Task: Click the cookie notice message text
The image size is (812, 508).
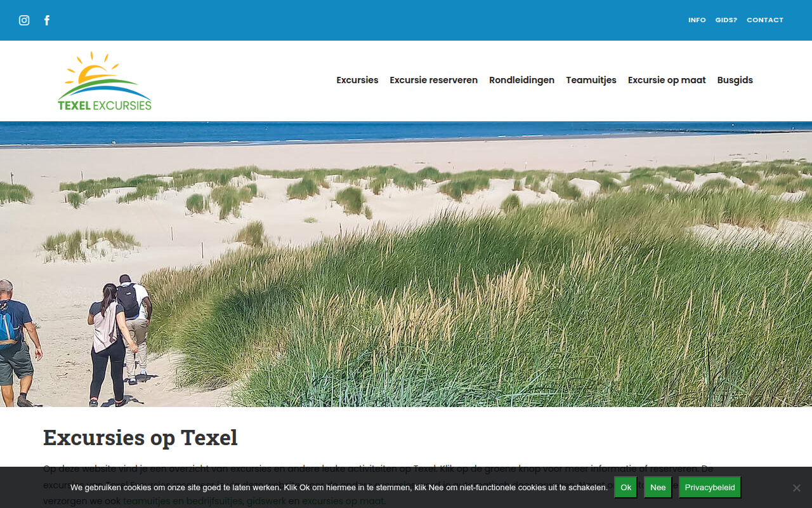Action: click(339, 488)
